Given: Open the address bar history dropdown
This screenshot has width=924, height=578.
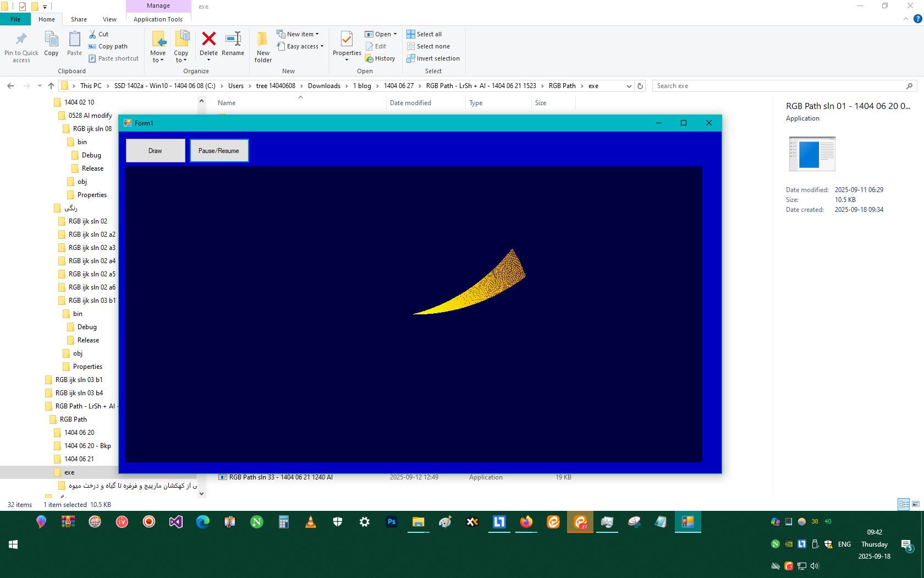Looking at the screenshot, I should pyautogui.click(x=629, y=86).
